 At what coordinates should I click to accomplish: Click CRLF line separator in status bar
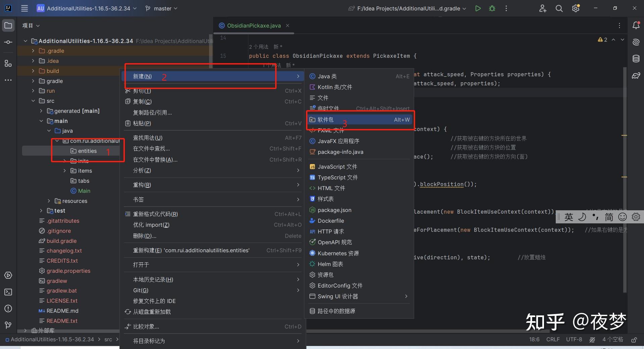553,339
